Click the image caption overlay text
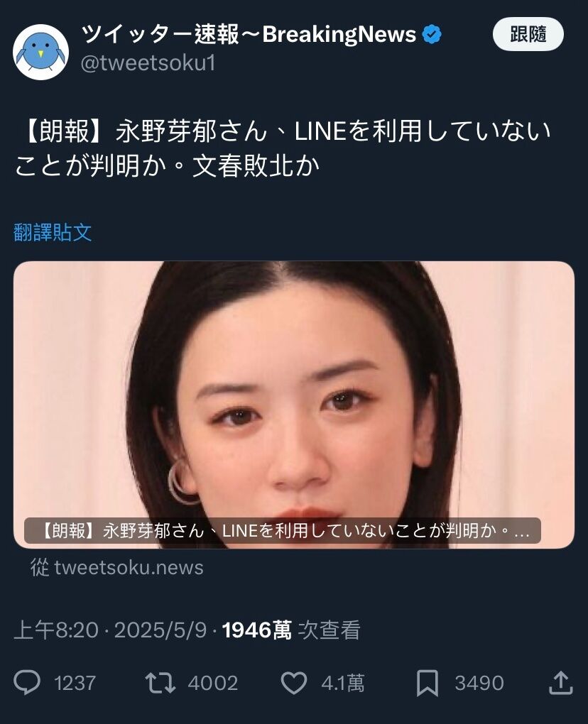This screenshot has height=724, width=588. click(x=282, y=530)
